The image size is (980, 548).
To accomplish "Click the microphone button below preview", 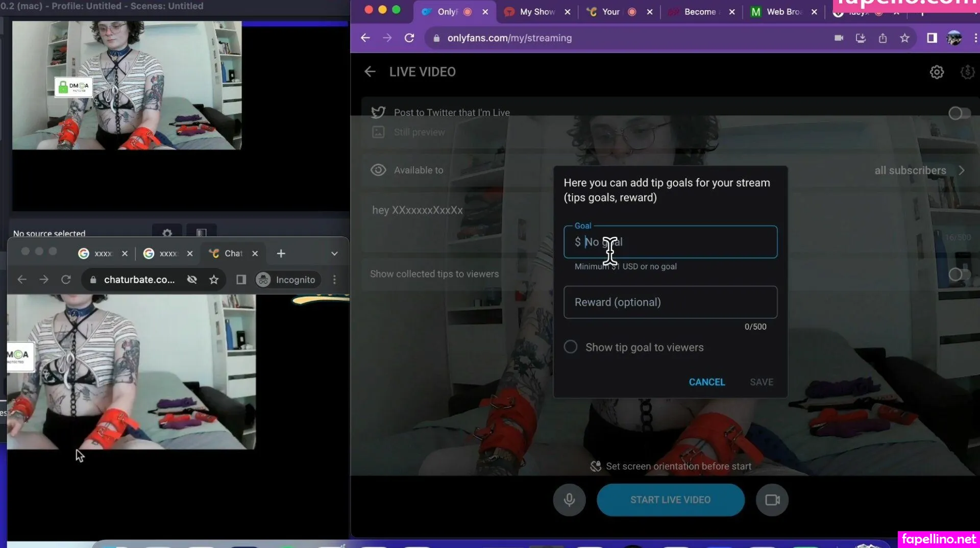I will point(569,500).
